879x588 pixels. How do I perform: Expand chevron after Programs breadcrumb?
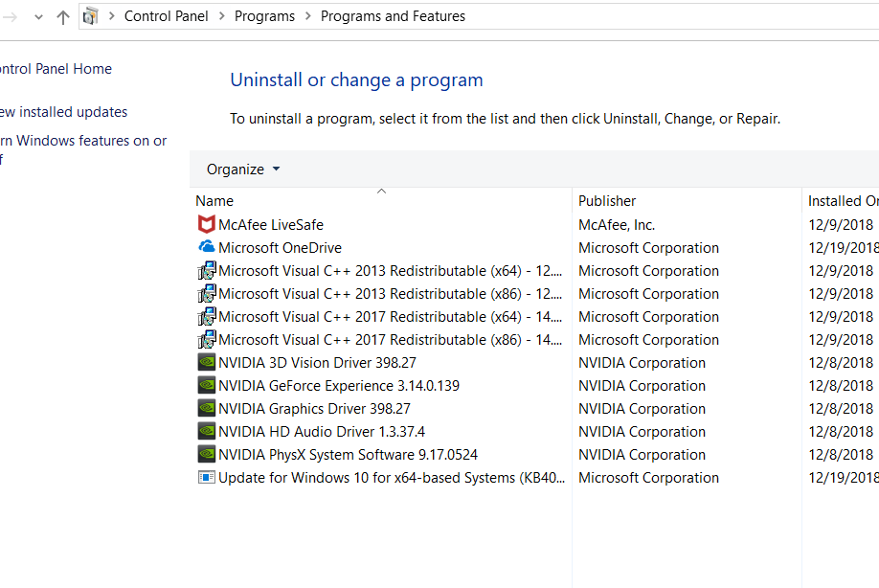pyautogui.click(x=307, y=16)
